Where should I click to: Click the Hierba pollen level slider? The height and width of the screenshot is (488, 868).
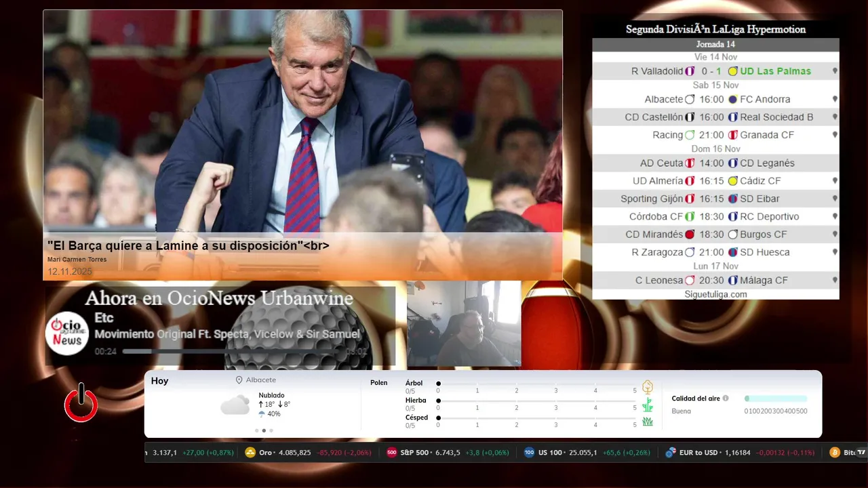coord(536,401)
